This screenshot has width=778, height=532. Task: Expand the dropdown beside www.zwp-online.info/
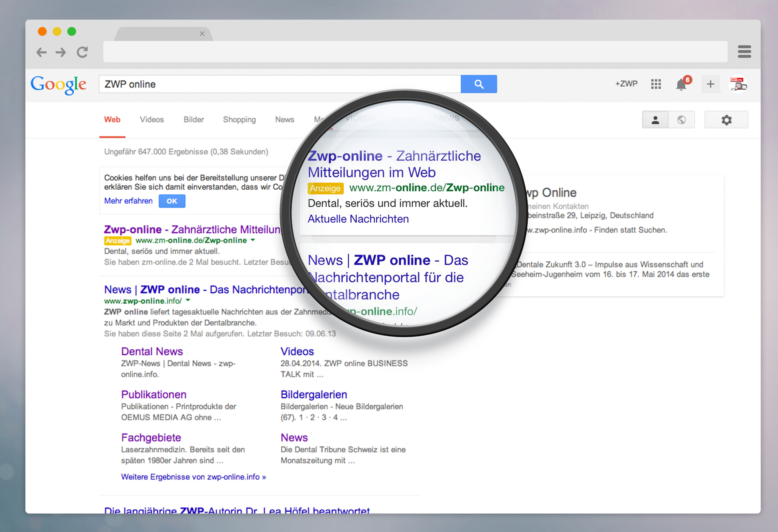pos(188,300)
